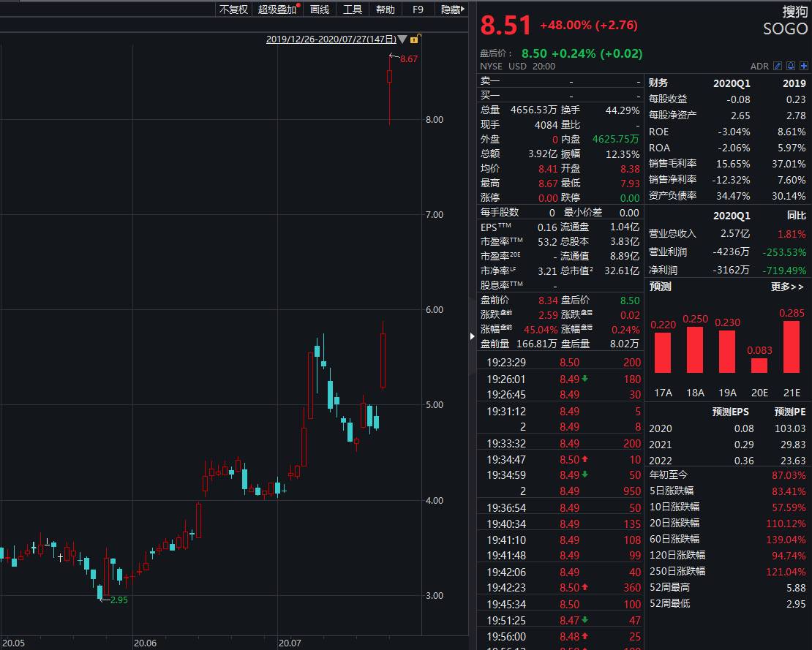Open the date range dropdown triangle

pos(402,39)
